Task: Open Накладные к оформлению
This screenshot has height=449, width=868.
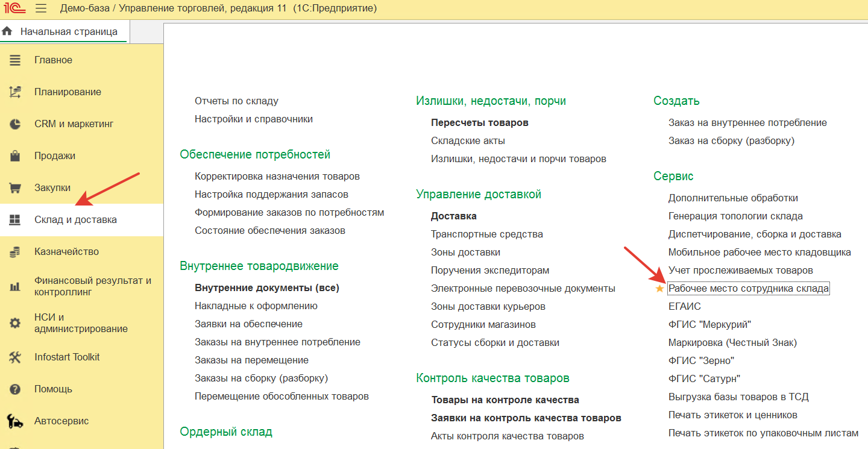Action: pos(256,306)
